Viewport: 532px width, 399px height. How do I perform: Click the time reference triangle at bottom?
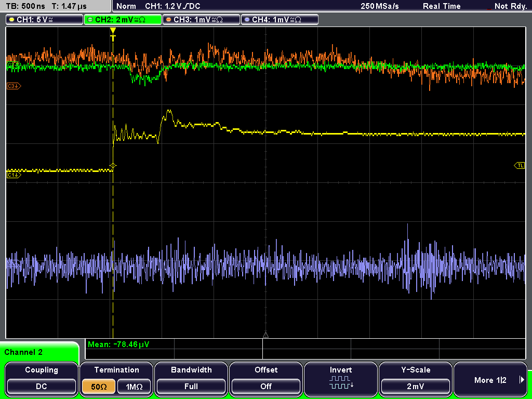(x=265, y=335)
